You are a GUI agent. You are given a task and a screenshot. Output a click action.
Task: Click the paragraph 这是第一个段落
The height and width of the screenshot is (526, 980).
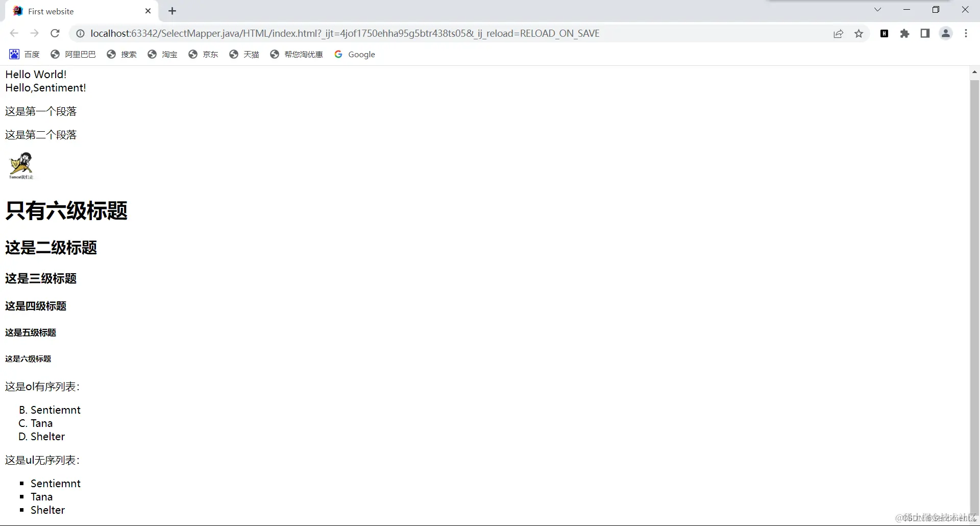click(x=41, y=111)
